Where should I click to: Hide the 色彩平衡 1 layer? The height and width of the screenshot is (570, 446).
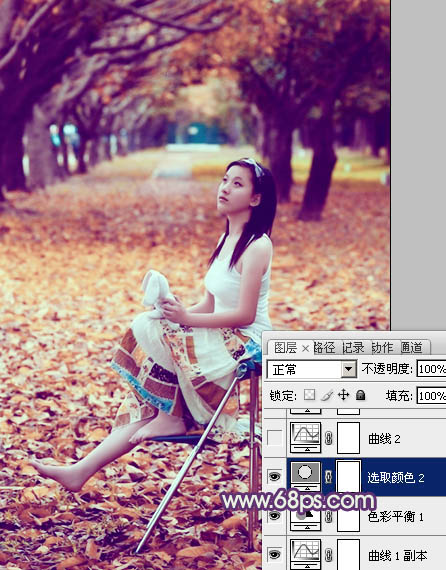click(274, 515)
